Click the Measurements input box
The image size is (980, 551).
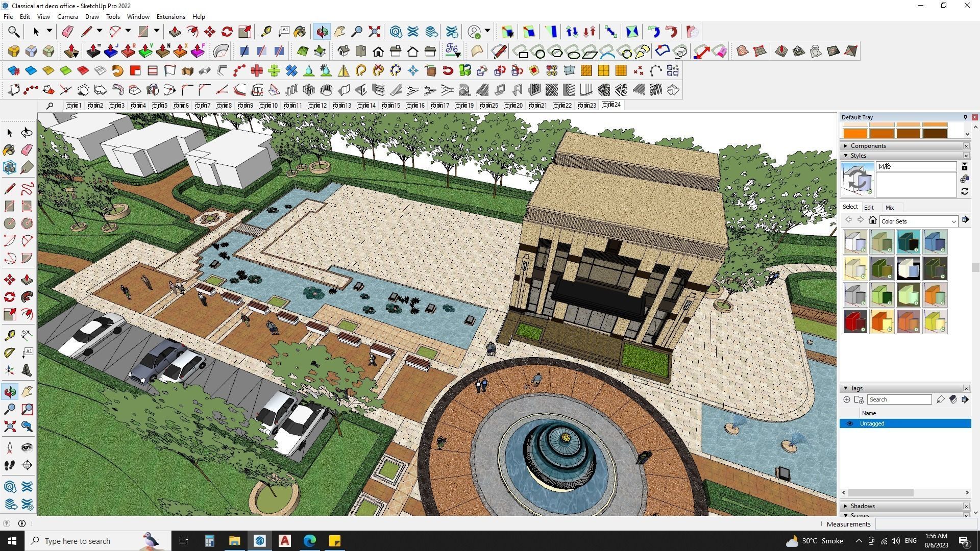[925, 524]
